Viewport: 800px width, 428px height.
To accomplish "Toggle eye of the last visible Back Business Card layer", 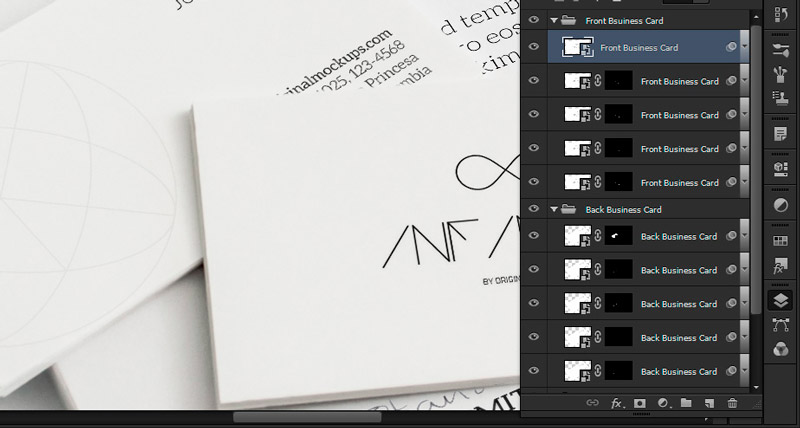I will click(x=534, y=370).
